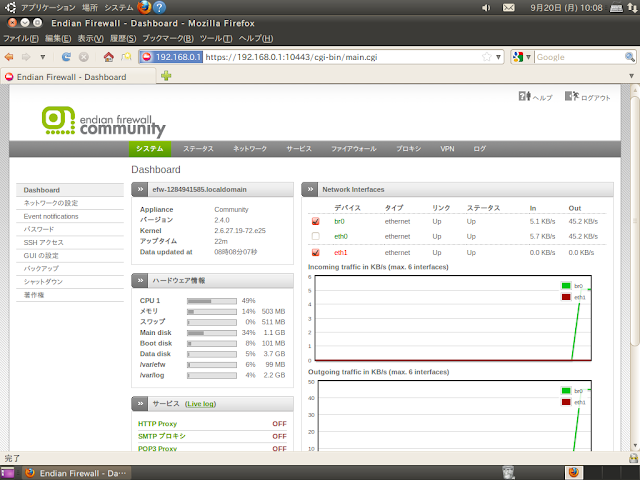Image resolution: width=640 pixels, height=480 pixels.
Task: Open the 編集 menu
Action: (x=58, y=38)
